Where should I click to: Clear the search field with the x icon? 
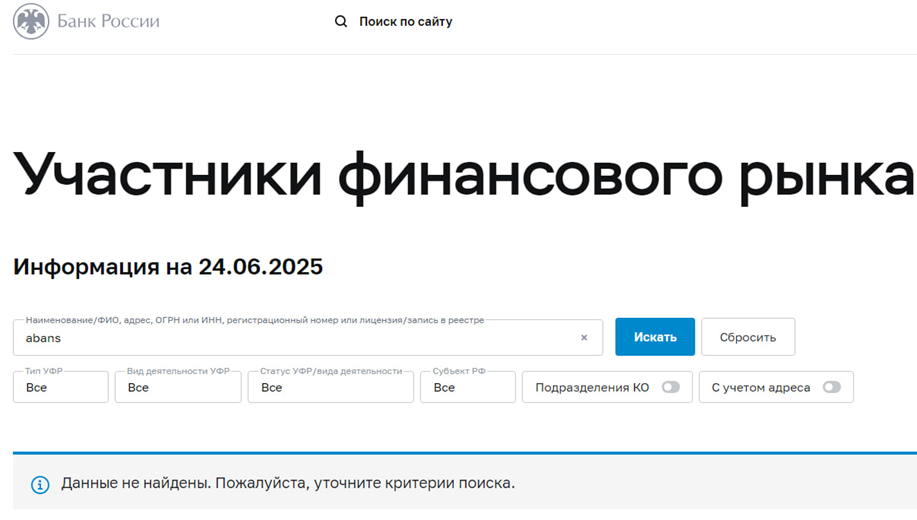coord(584,338)
